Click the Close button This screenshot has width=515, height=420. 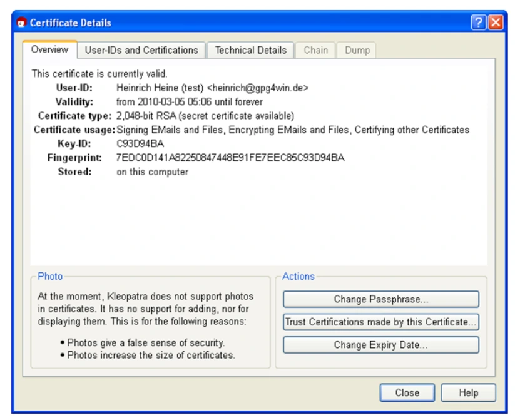[407, 392]
